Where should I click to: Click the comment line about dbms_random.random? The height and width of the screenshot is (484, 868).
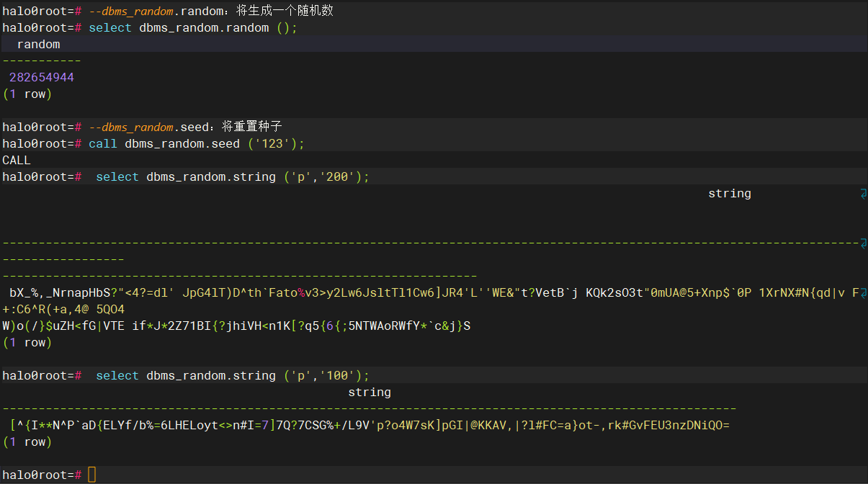pos(211,11)
